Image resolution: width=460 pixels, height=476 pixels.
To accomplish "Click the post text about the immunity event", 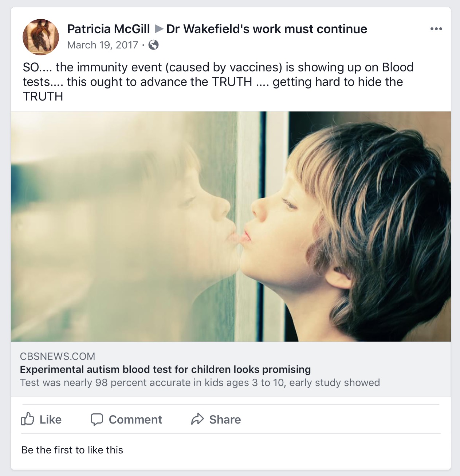I will click(218, 82).
